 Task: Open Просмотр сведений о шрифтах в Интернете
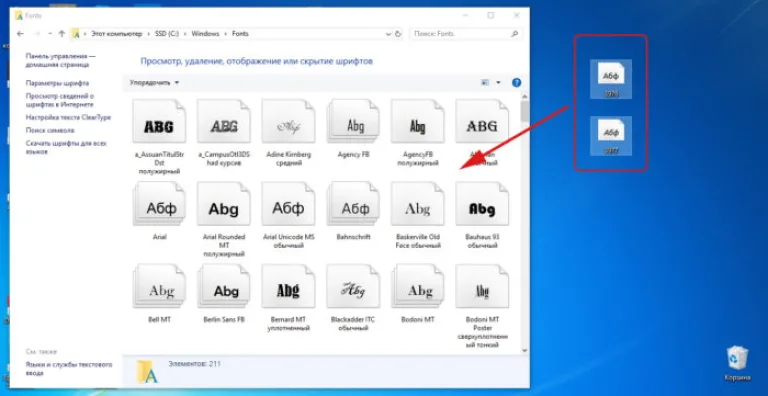point(60,100)
